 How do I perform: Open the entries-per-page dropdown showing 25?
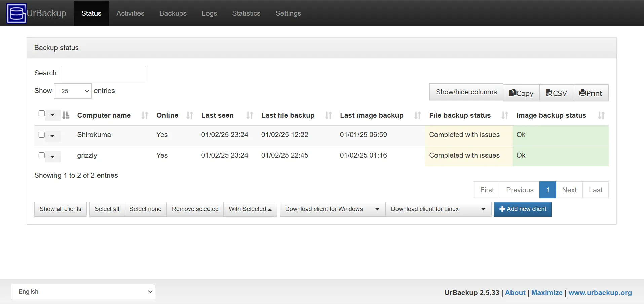[73, 91]
